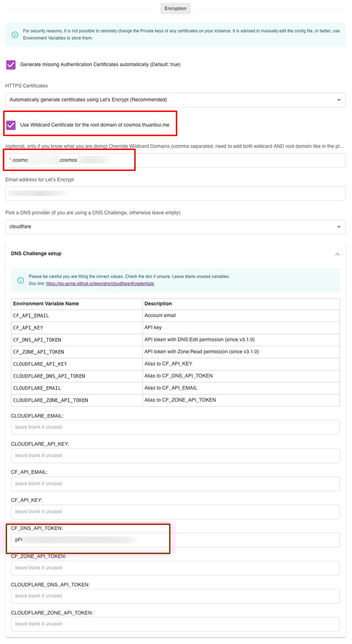Click the CLOUDFLARE_DNS_API_TOKEN input field
352x644 pixels.
(175, 596)
